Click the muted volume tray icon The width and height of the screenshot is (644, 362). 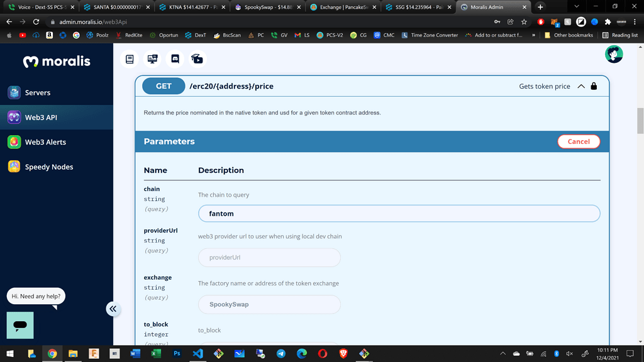click(x=570, y=353)
